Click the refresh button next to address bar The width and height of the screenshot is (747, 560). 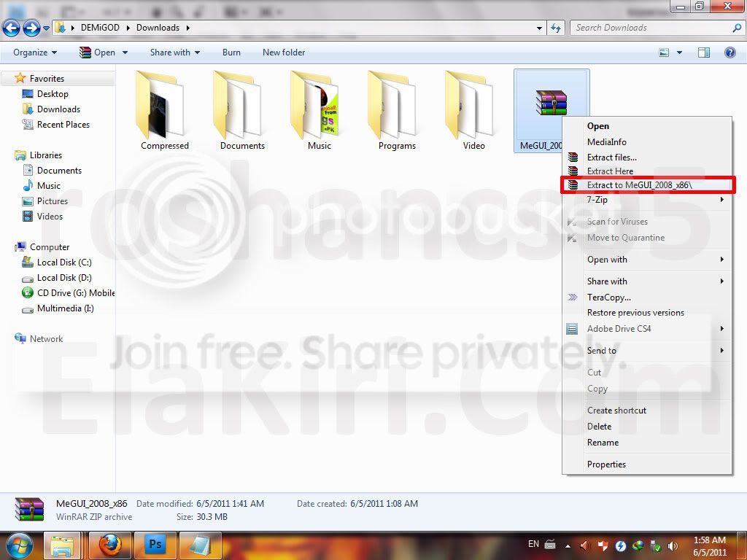pos(556,28)
